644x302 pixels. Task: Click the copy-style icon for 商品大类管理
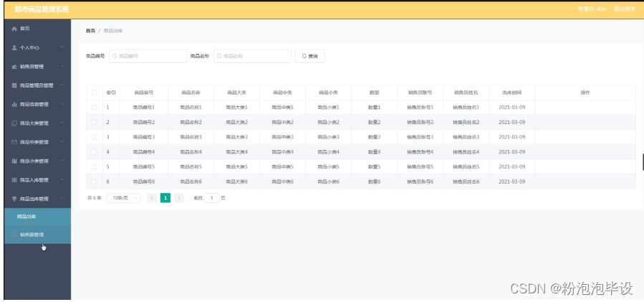click(14, 123)
